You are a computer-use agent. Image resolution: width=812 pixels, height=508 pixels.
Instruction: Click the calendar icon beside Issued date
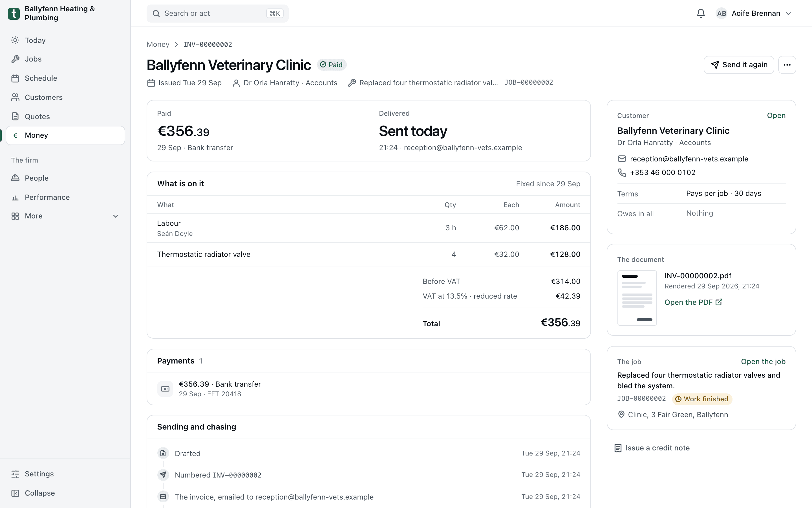151,83
